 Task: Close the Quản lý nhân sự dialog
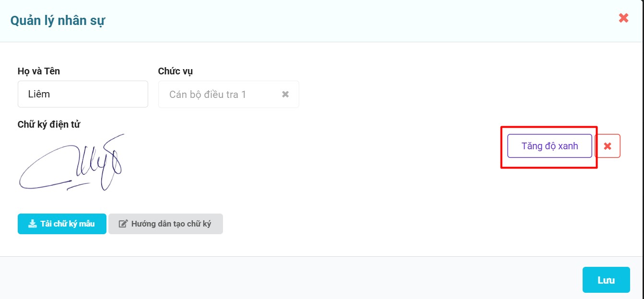click(x=623, y=18)
